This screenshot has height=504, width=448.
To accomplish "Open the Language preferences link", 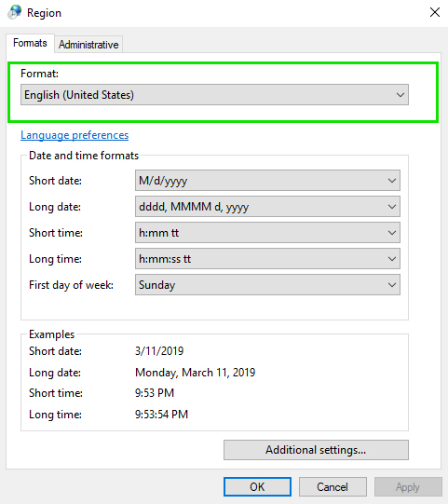I will point(75,135).
